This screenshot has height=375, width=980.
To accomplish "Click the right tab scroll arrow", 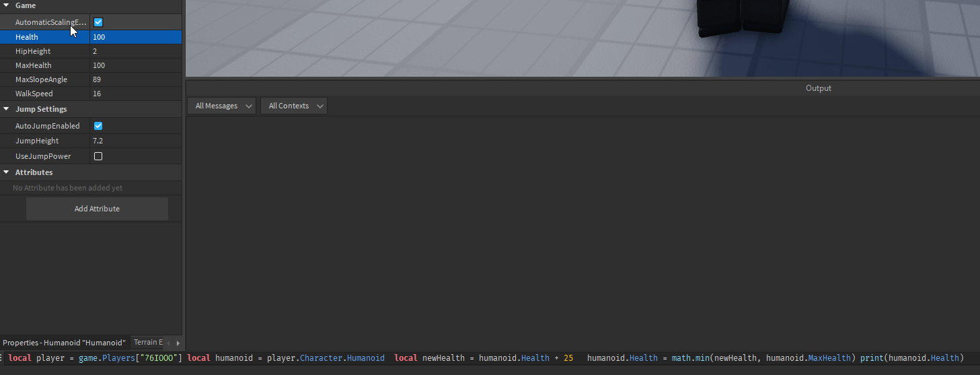I will (x=178, y=343).
